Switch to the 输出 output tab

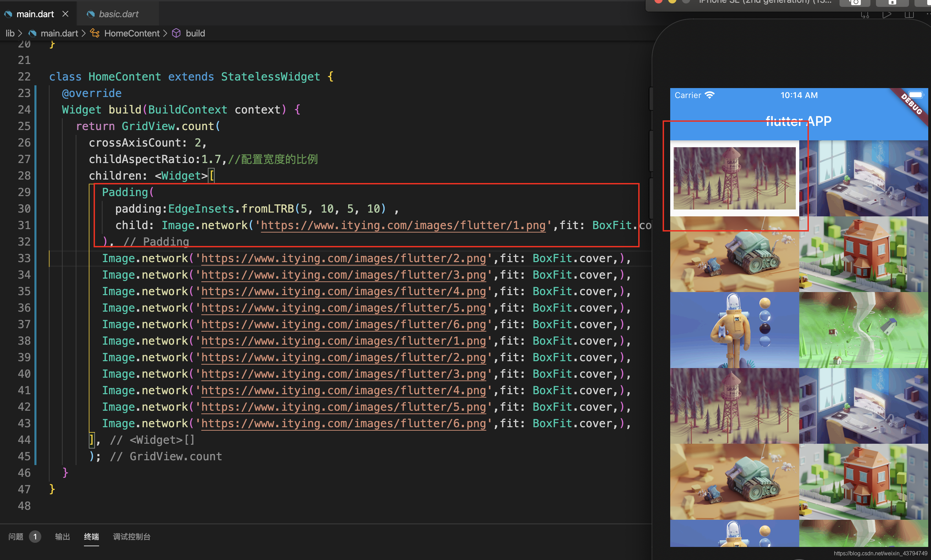tap(62, 536)
